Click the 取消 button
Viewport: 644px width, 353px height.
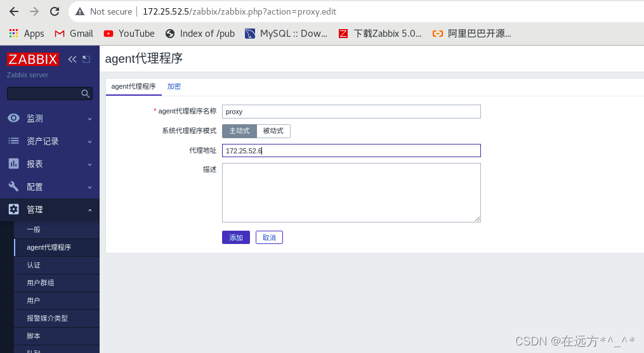(x=269, y=238)
